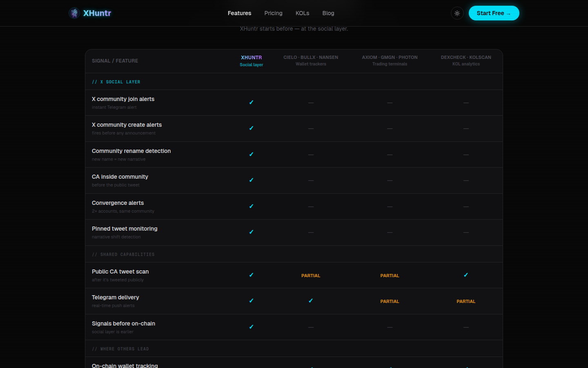Click the SIGNAL / FEATURE header

point(115,61)
